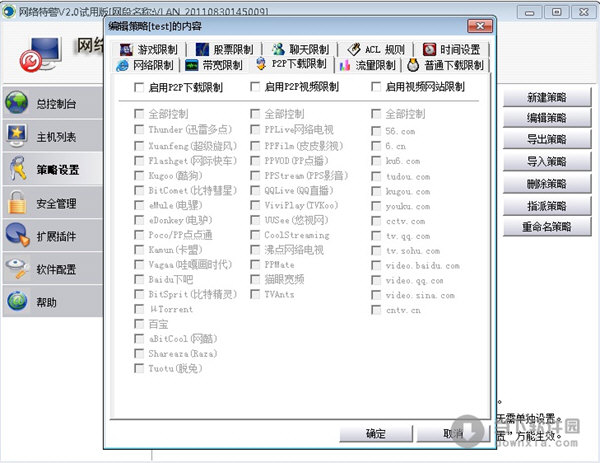Image resolution: width=600 pixels, height=463 pixels.
Task: Open 帮助 in the sidebar
Action: pyautogui.click(x=53, y=301)
